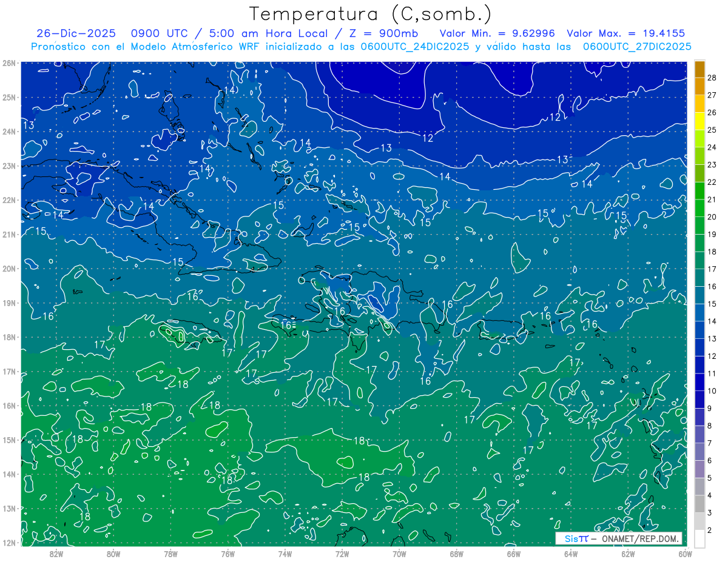Click the valid-until time '0600UTC_27DIC2025'

[x=637, y=46]
